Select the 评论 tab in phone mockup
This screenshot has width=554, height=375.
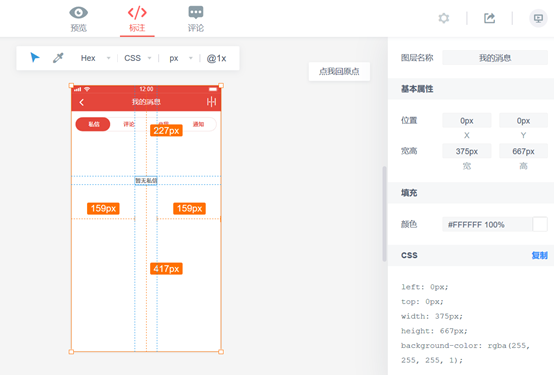129,124
